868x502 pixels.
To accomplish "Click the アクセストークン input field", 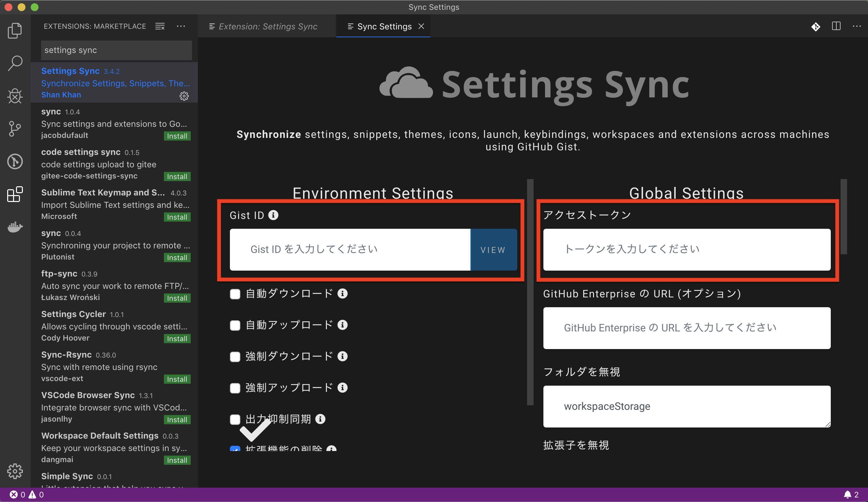I will point(687,250).
